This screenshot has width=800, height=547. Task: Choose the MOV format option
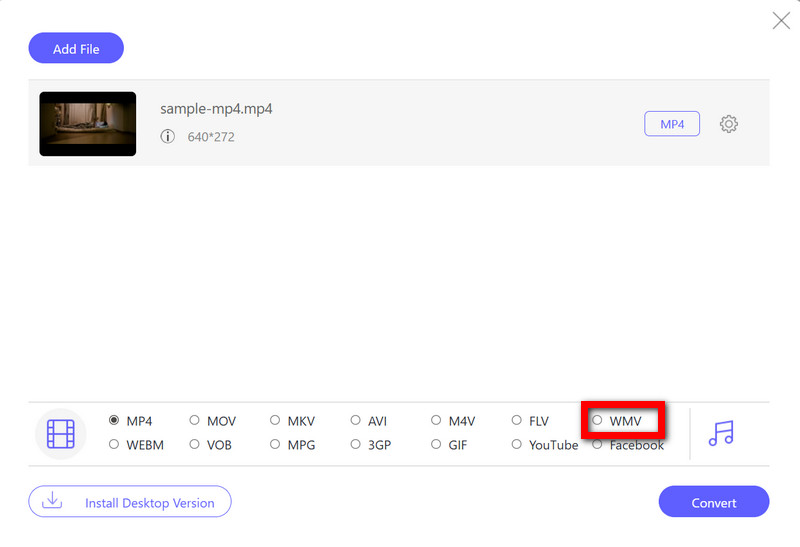coord(196,421)
